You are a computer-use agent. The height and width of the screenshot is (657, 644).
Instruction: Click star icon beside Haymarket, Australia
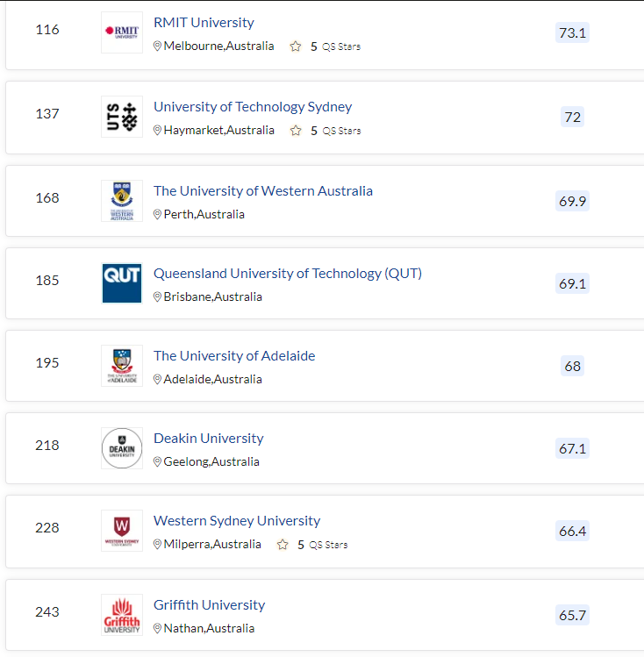point(296,131)
